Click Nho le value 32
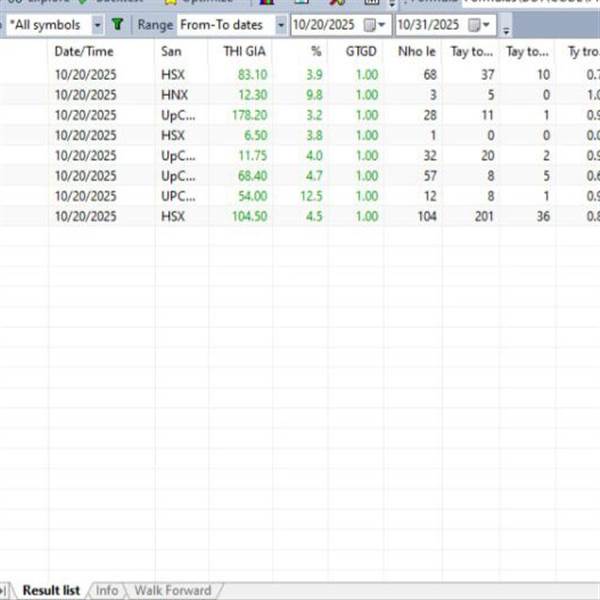The image size is (600, 600). (430, 156)
